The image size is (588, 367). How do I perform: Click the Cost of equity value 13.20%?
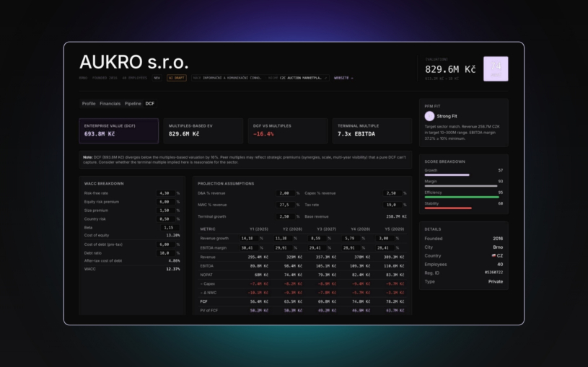[173, 236]
